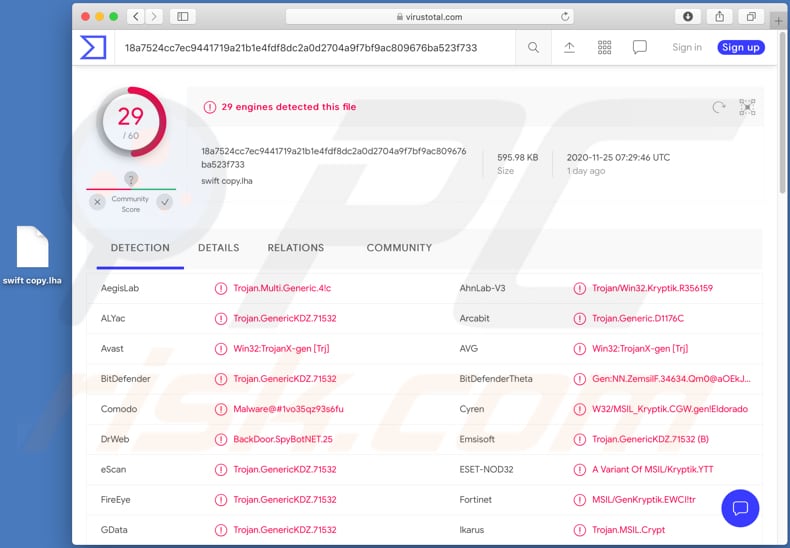The width and height of the screenshot is (790, 548).
Task: Switch to the COMMUNITY tab
Action: 399,248
